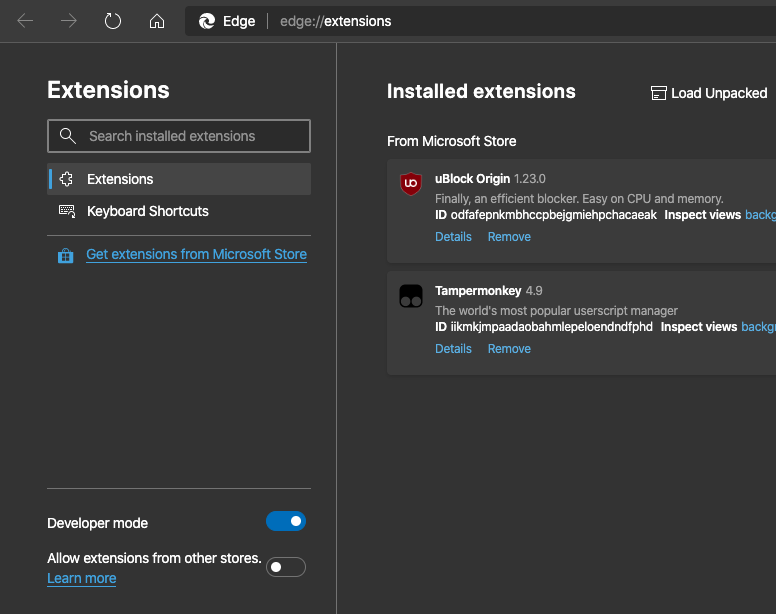Open the home page icon
The image size is (776, 614).
tap(157, 21)
